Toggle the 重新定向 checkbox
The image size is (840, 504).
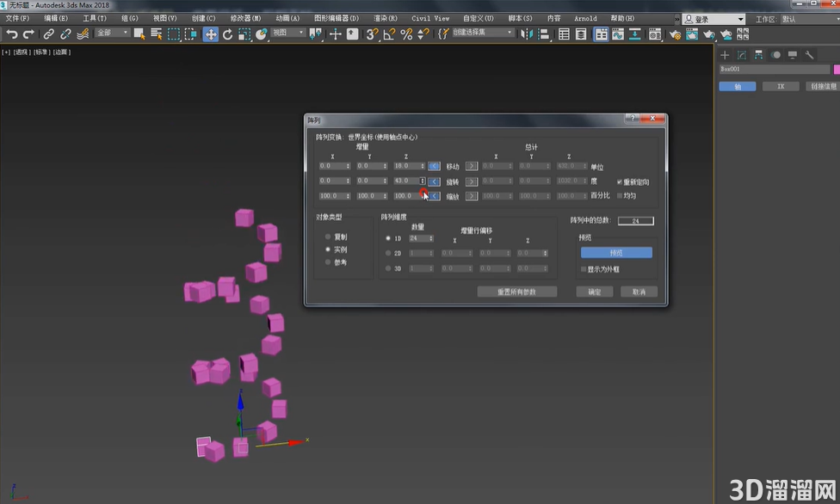619,182
